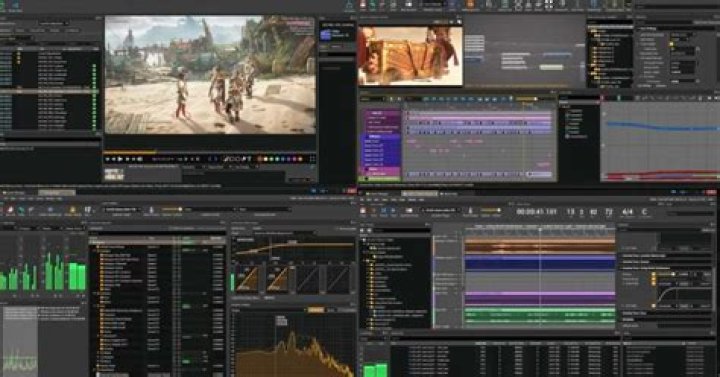Select the red curve at the graph editor bottom

[661, 174]
